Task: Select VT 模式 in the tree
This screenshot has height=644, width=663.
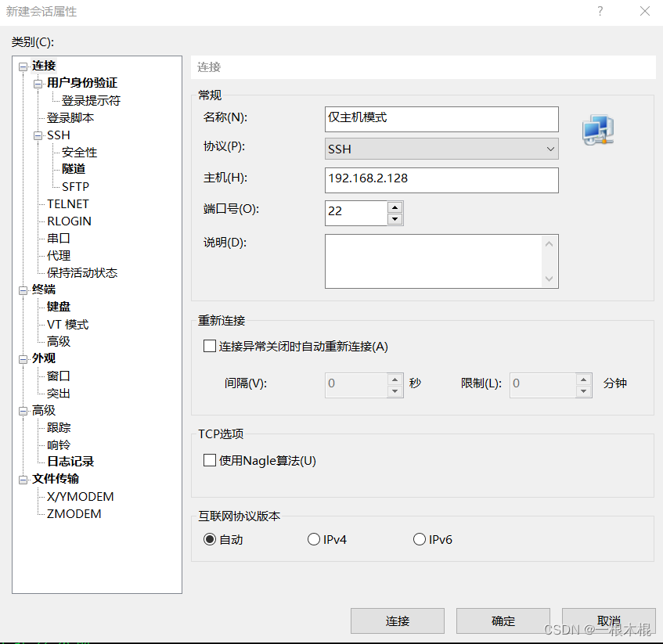Action: pyautogui.click(x=67, y=324)
